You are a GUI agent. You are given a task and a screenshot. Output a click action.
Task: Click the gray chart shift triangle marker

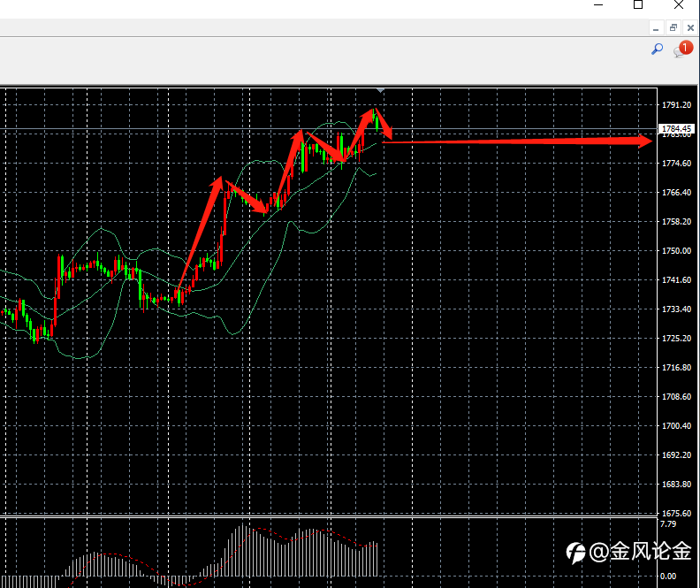[380, 91]
